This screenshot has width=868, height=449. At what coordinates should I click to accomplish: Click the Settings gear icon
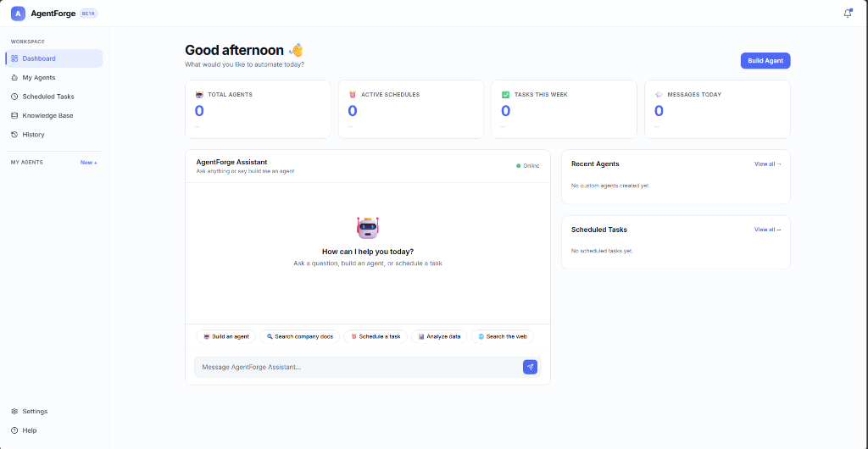click(15, 412)
